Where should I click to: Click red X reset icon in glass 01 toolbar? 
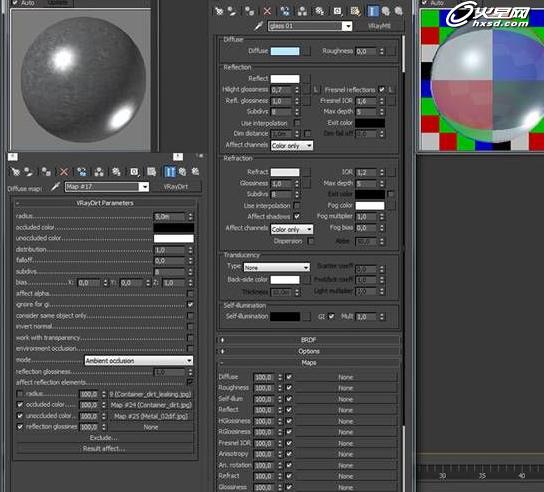[x=267, y=11]
